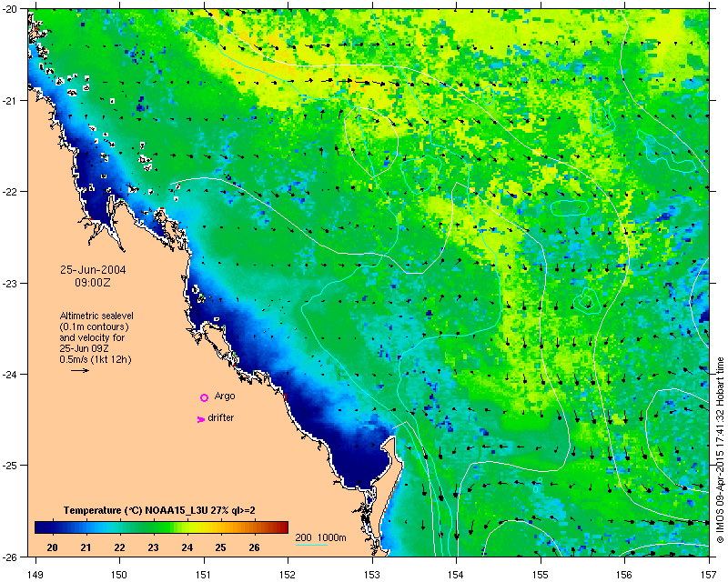Click the "(0.1m contours)" caption line
The image size is (728, 582).
point(95,326)
